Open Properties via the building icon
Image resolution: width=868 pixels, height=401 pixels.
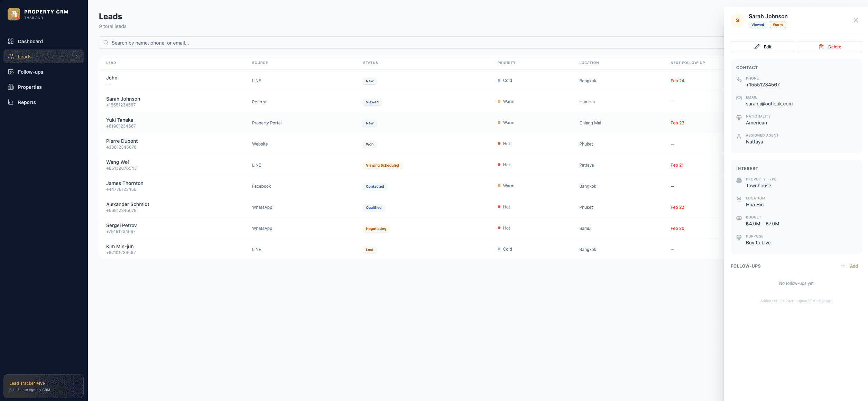[11, 87]
